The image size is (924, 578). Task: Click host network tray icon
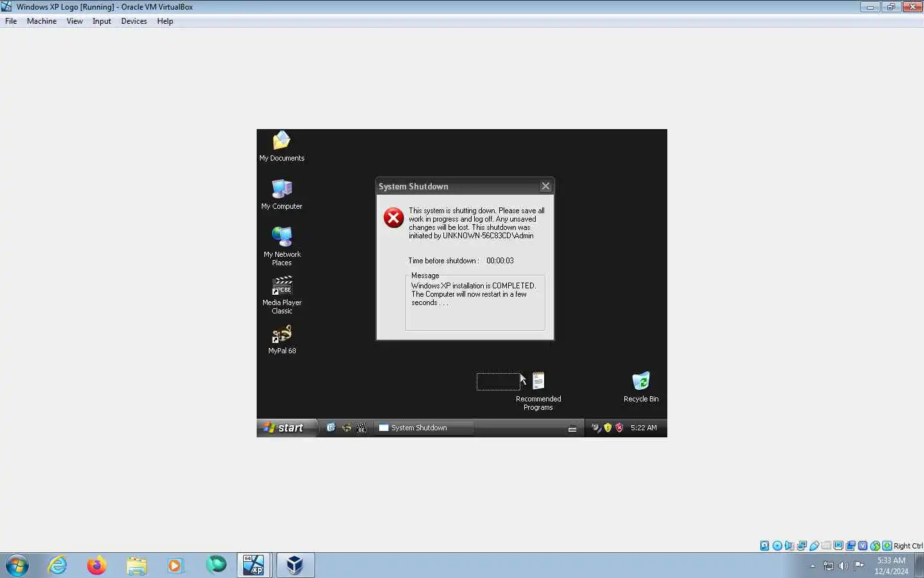pos(828,566)
